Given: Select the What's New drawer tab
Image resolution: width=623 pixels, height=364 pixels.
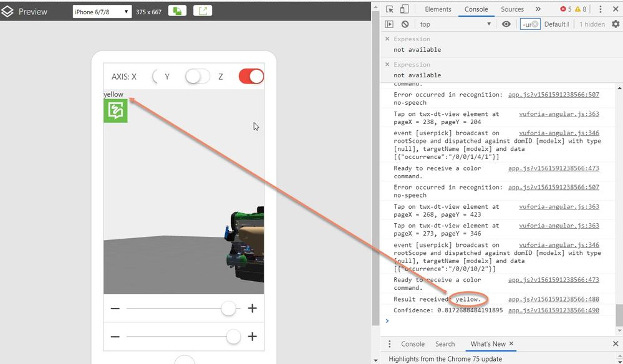Looking at the screenshot, I should [488, 344].
